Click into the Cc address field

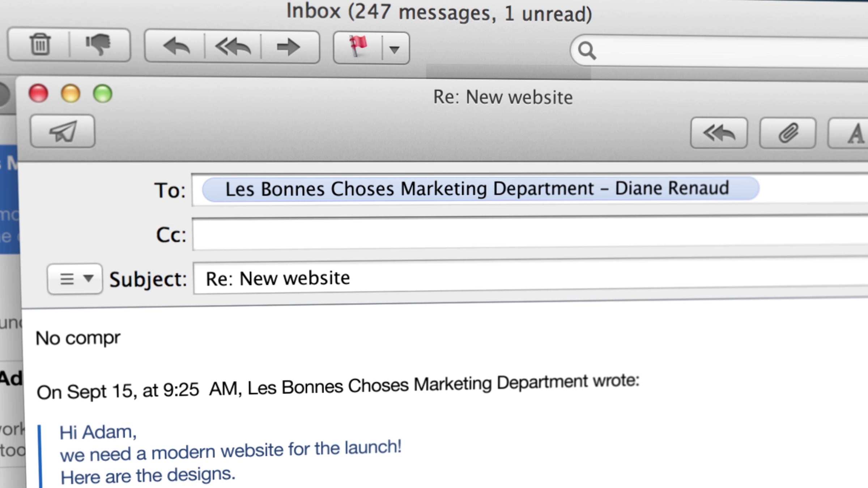click(x=530, y=234)
